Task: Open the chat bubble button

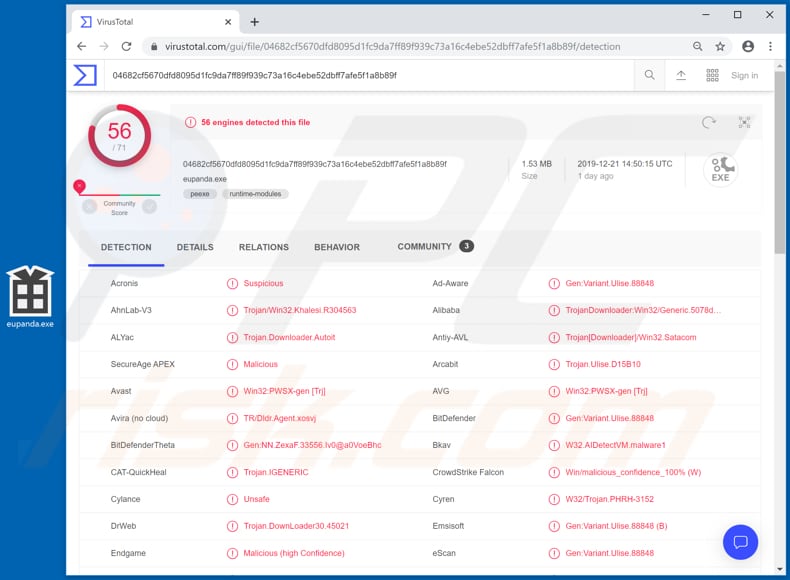Action: click(740, 542)
